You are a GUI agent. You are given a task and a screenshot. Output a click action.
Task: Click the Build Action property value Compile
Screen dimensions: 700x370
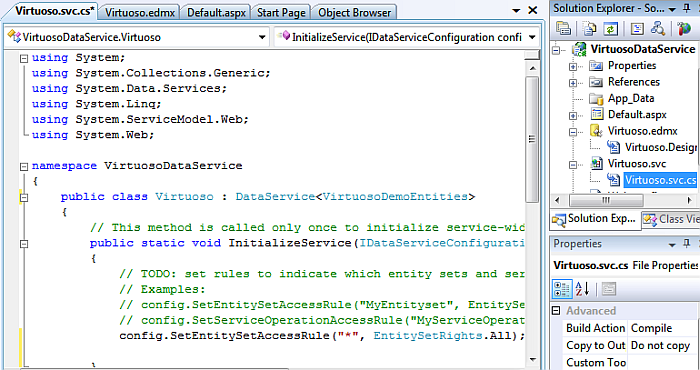pyautogui.click(x=662, y=328)
